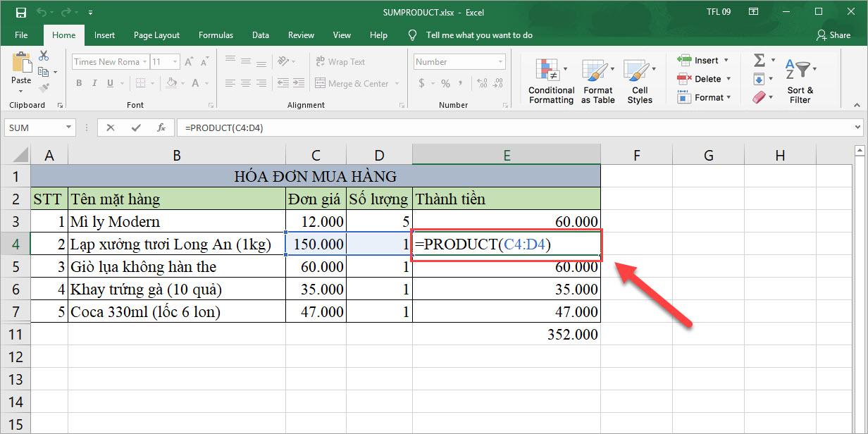Image resolution: width=868 pixels, height=434 pixels.
Task: Open the font size dropdown
Action: point(173,61)
